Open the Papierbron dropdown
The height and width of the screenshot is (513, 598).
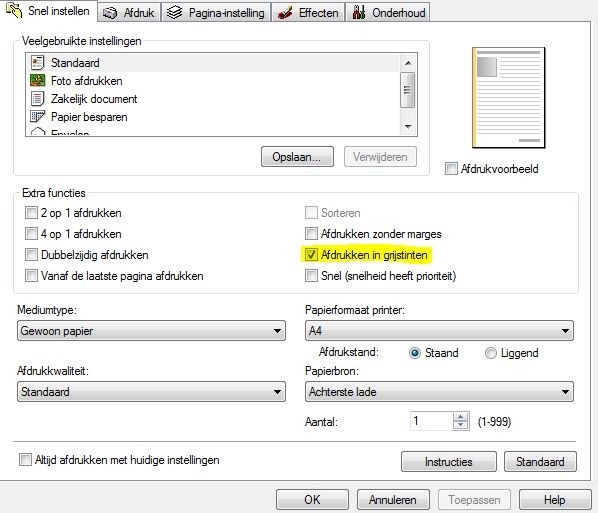click(439, 392)
